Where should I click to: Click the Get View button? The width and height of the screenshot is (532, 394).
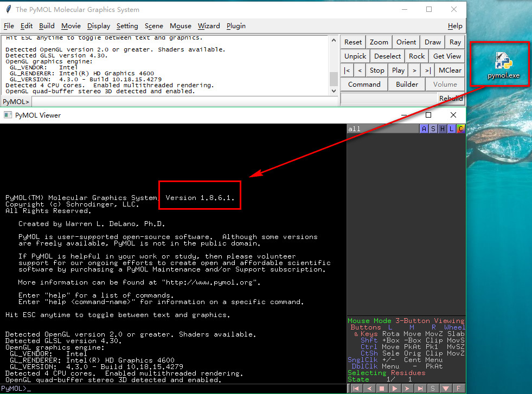(x=447, y=56)
